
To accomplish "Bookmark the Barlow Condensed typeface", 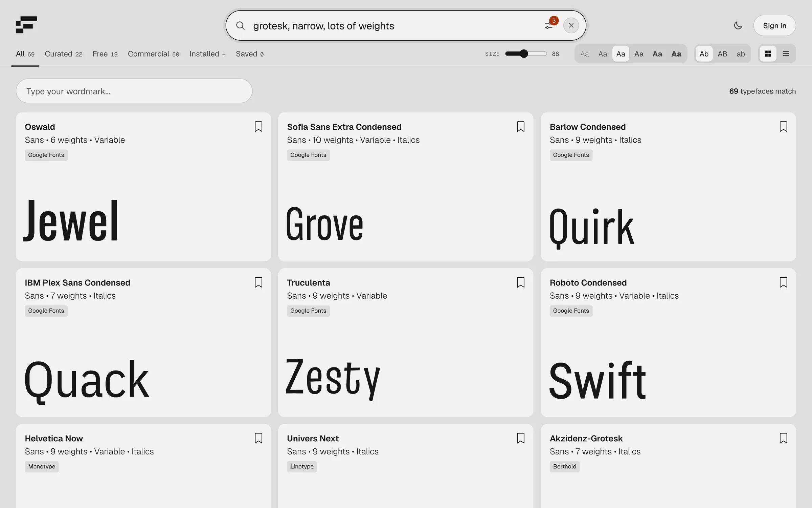I will (783, 127).
